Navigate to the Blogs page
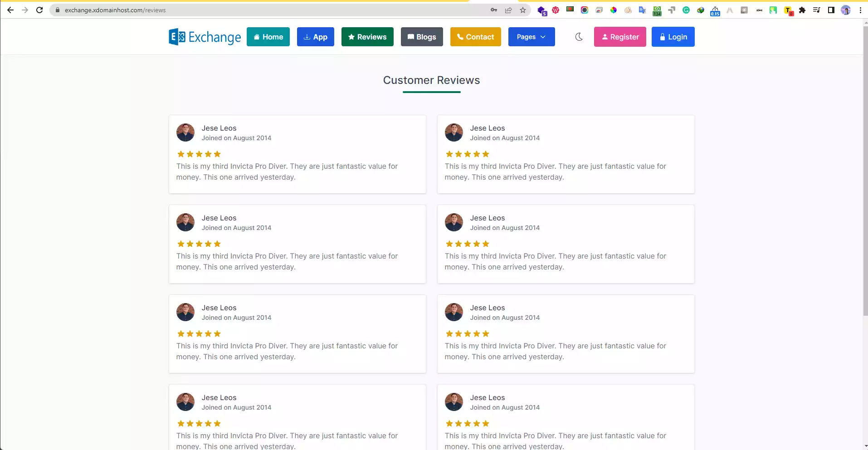This screenshot has width=868, height=450. [422, 37]
